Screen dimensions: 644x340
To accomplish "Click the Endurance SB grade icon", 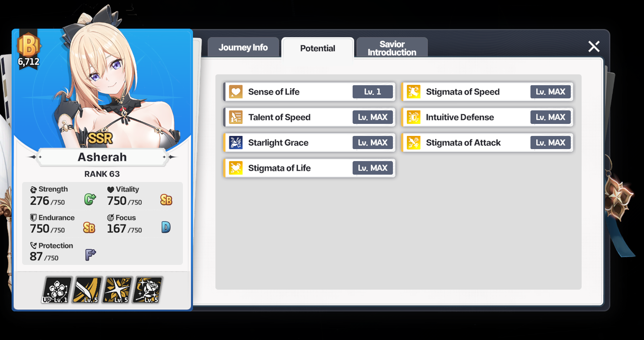I will (x=89, y=228).
